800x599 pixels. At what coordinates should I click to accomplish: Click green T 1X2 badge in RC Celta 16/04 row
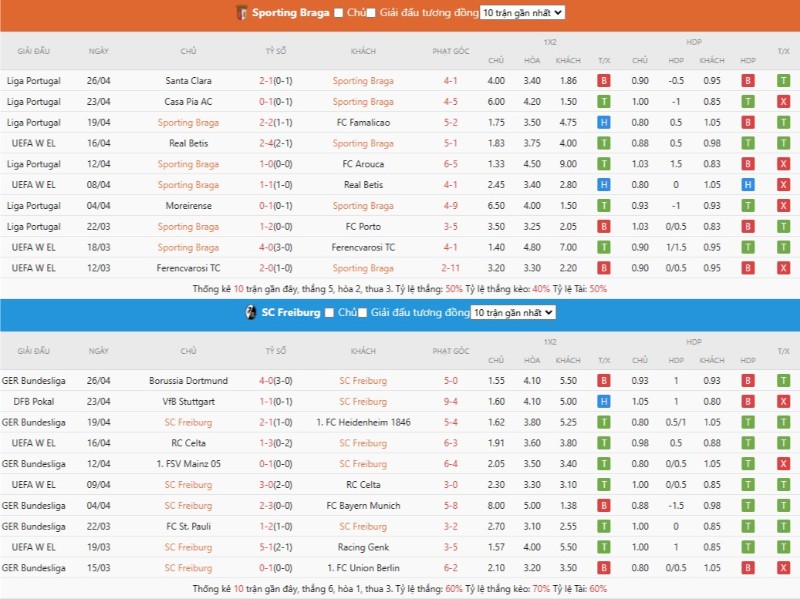(604, 443)
